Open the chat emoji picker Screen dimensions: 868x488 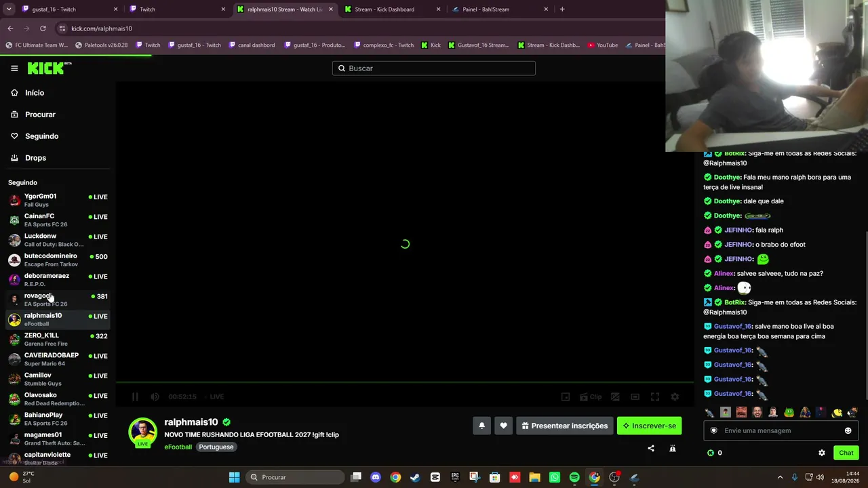848,430
